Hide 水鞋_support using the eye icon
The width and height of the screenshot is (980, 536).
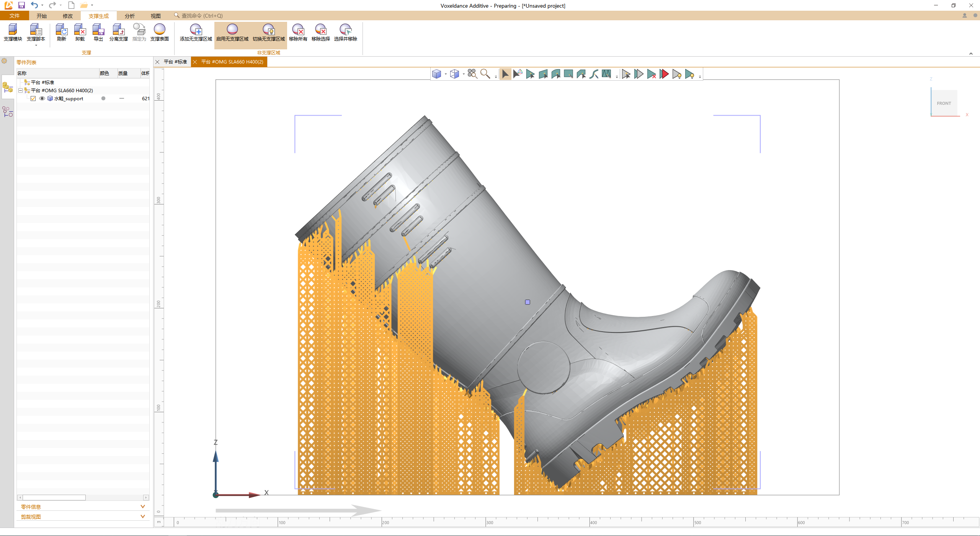click(42, 99)
